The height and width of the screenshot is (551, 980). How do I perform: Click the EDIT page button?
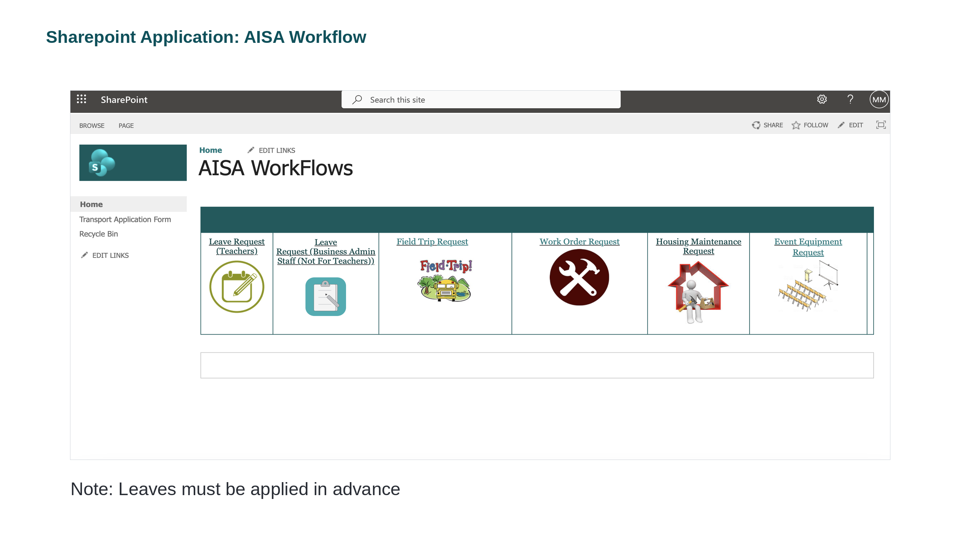pos(850,125)
